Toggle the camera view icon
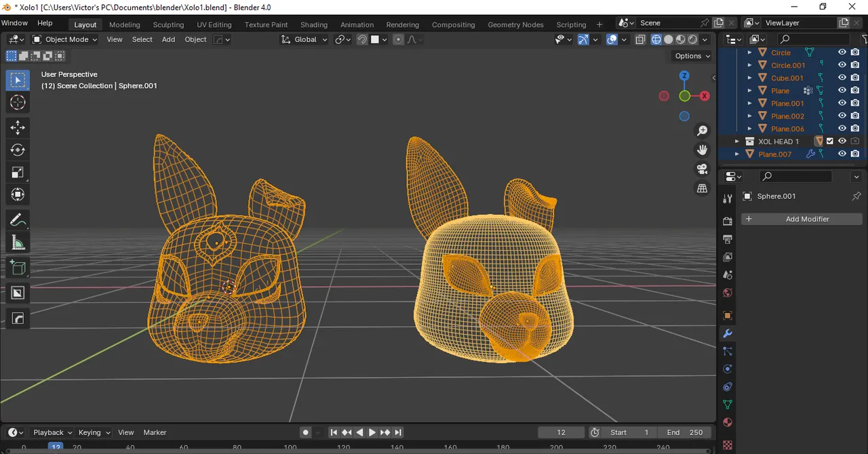 click(x=703, y=169)
